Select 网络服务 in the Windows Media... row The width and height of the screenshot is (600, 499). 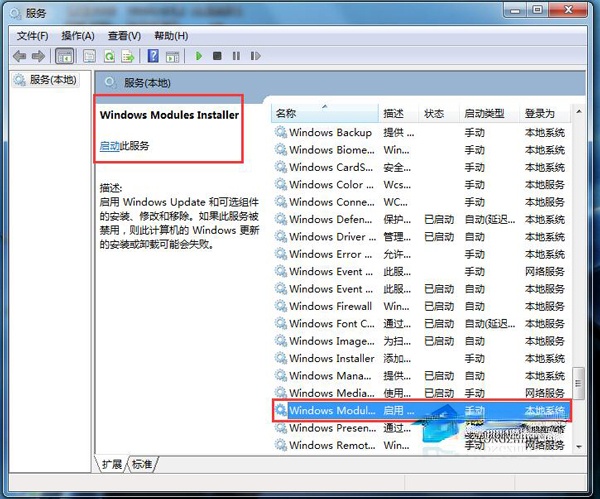(x=545, y=393)
